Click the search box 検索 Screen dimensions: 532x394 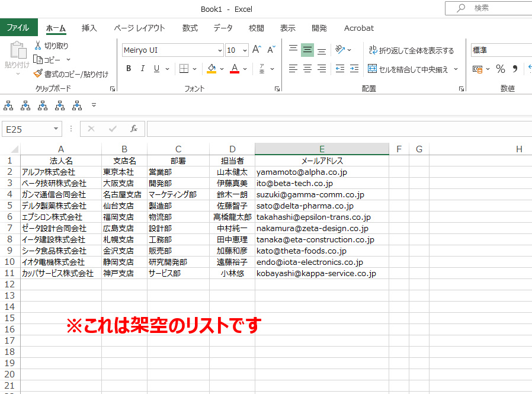click(x=489, y=8)
